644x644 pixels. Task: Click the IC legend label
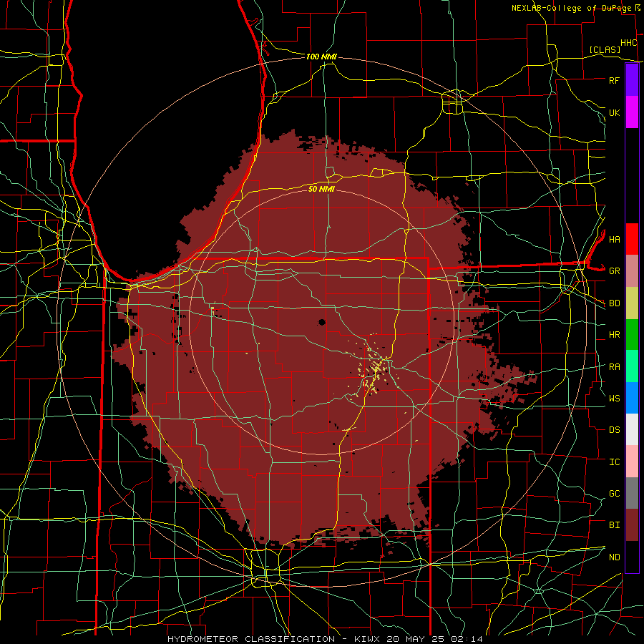[x=614, y=462]
